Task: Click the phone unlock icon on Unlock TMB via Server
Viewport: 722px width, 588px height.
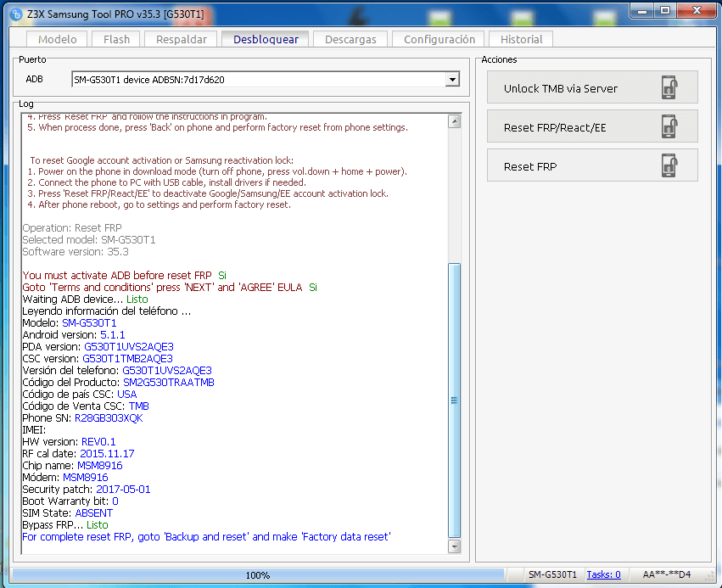Action: tap(669, 87)
